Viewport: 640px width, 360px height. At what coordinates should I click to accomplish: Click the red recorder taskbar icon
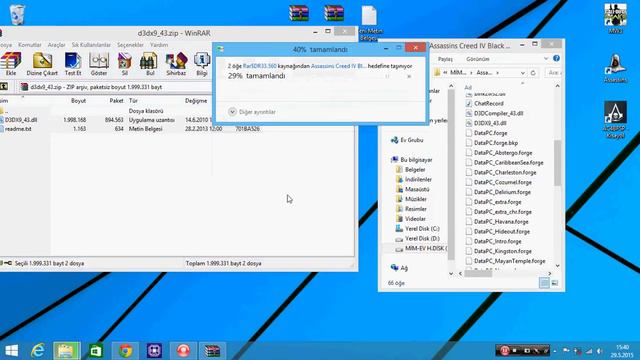183,351
